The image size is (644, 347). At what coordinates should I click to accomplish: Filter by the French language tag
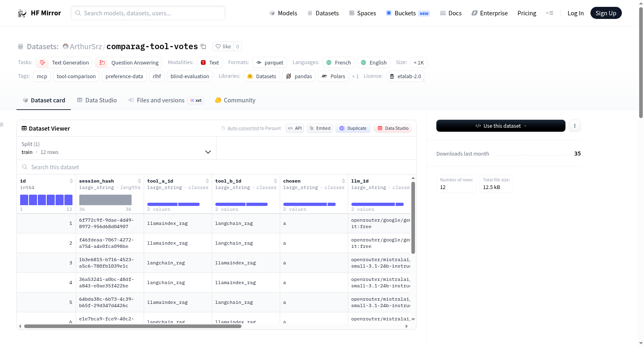[339, 62]
